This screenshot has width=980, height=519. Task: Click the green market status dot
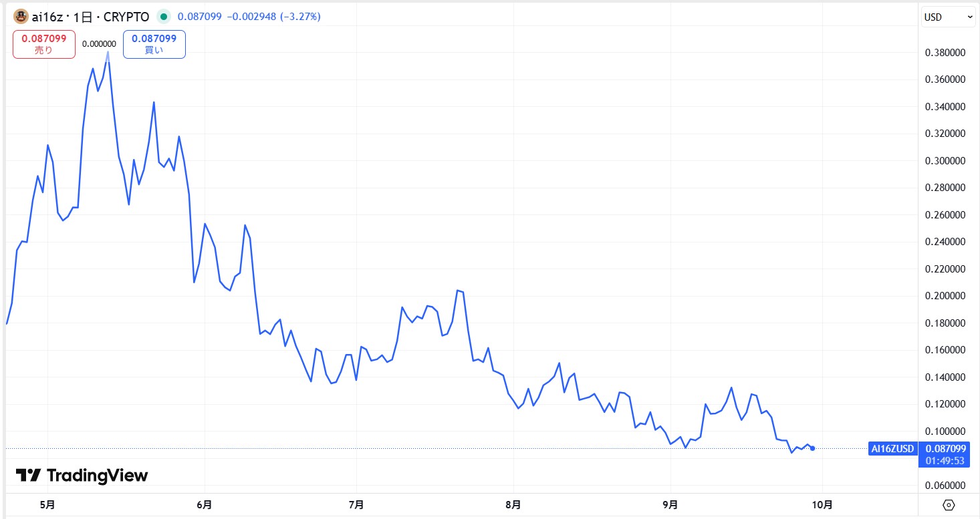163,17
